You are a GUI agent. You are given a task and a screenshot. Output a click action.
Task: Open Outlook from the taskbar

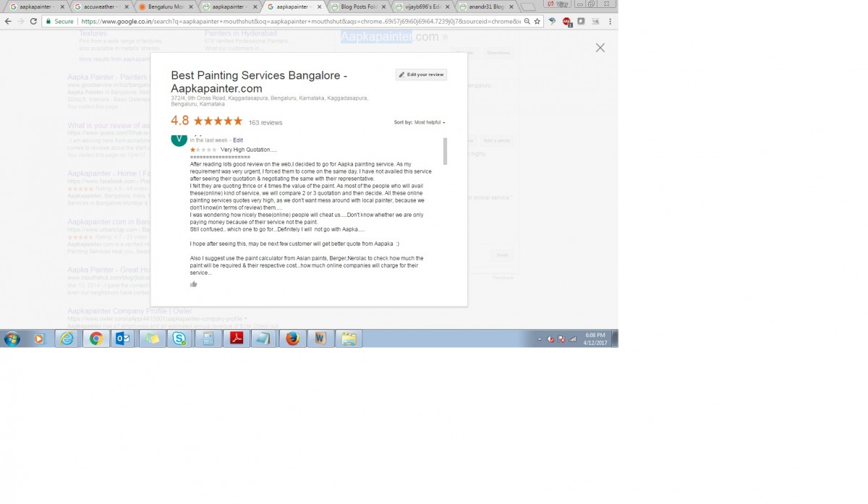(124, 338)
